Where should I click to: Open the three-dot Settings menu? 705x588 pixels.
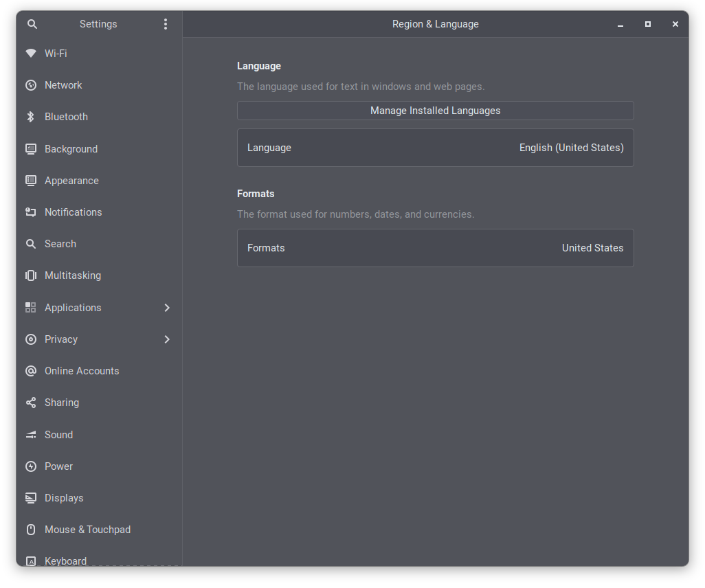(166, 24)
